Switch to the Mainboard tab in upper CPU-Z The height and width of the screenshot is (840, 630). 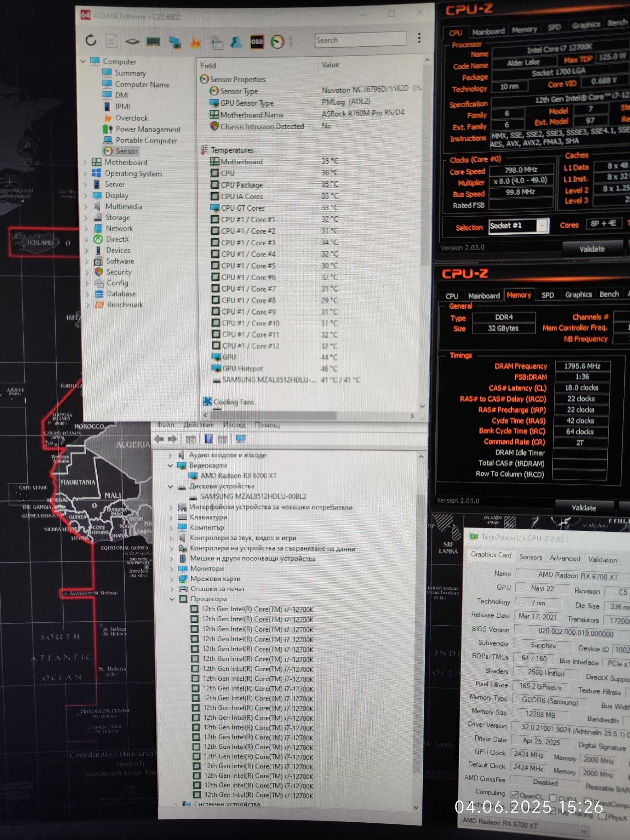(x=488, y=31)
